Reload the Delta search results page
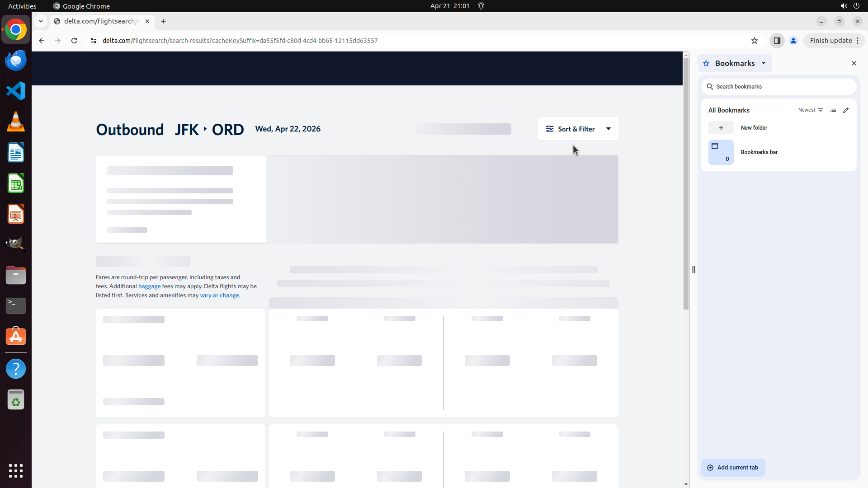The width and height of the screenshot is (868, 488). 74,41
